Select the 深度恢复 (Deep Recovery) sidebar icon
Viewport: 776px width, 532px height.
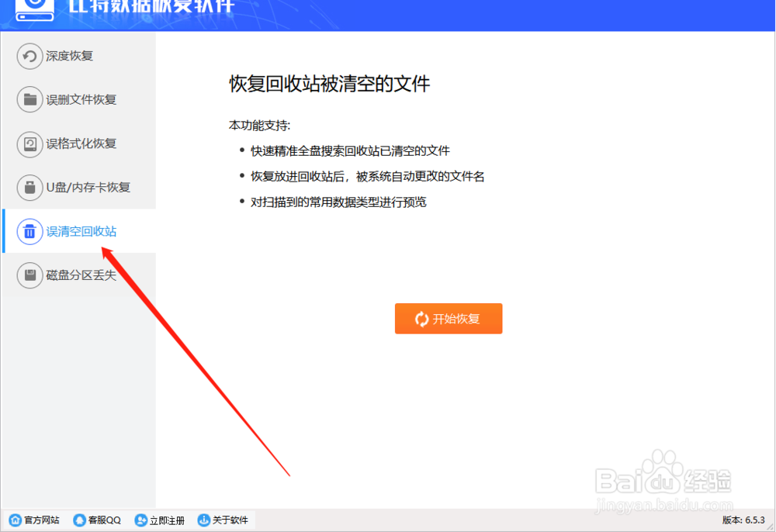29,56
